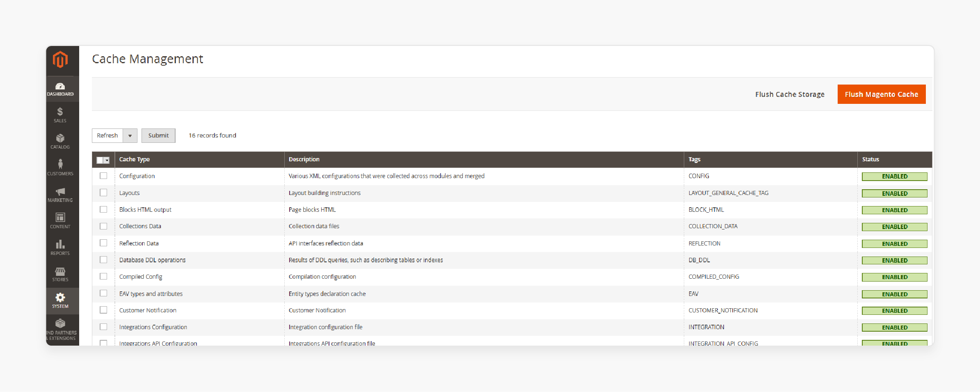The width and height of the screenshot is (980, 392).
Task: Click the REFLECTION tag cell
Action: (704, 243)
